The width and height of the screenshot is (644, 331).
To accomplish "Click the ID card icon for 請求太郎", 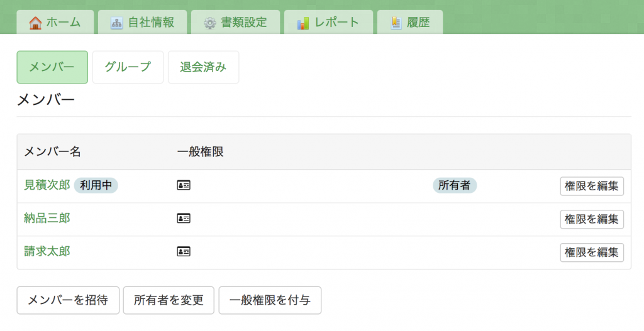I will pos(184,251).
